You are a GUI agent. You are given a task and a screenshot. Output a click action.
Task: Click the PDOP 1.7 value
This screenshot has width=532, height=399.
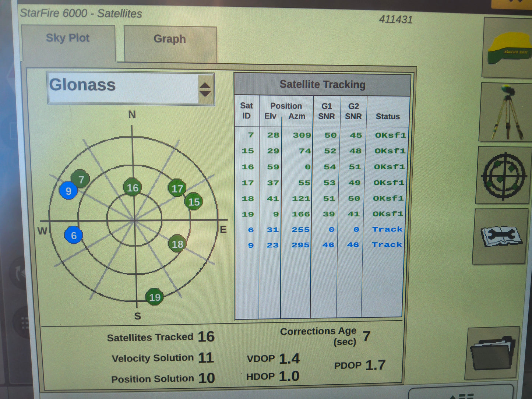pyautogui.click(x=375, y=364)
